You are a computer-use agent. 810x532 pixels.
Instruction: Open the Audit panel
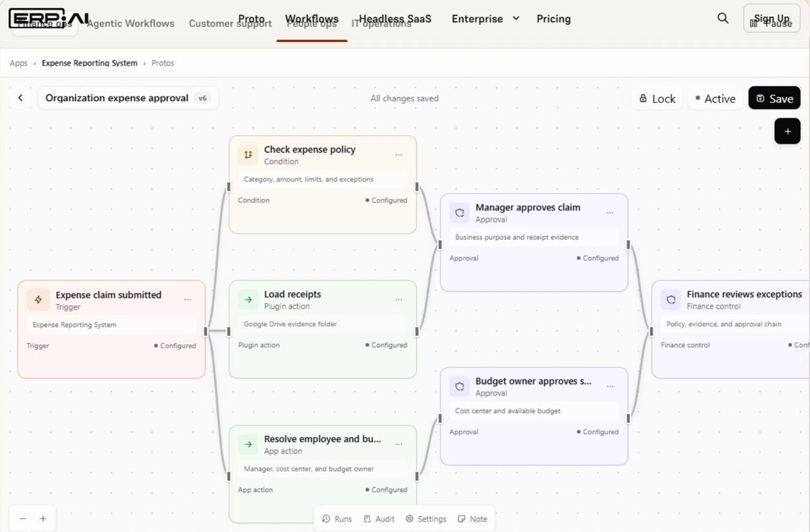(379, 518)
